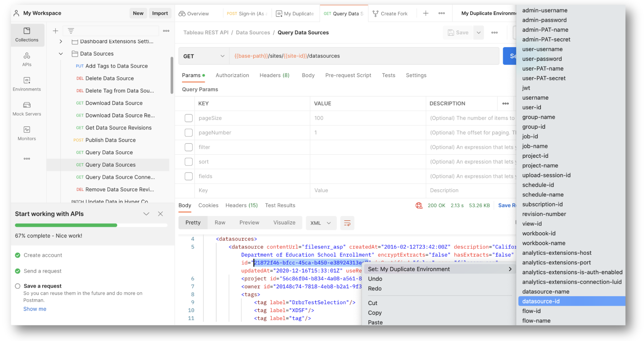Collapse the Data Sources folder
Image resolution: width=644 pixels, height=341 pixels.
click(x=61, y=54)
